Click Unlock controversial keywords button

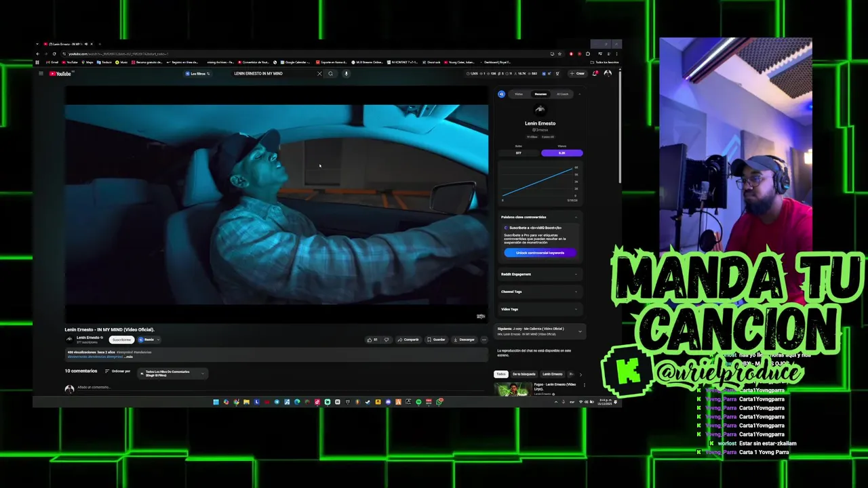(x=540, y=253)
